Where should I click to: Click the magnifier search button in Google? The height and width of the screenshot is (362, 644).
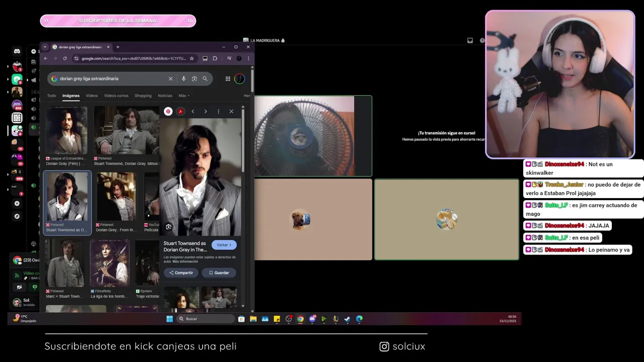tap(205, 78)
